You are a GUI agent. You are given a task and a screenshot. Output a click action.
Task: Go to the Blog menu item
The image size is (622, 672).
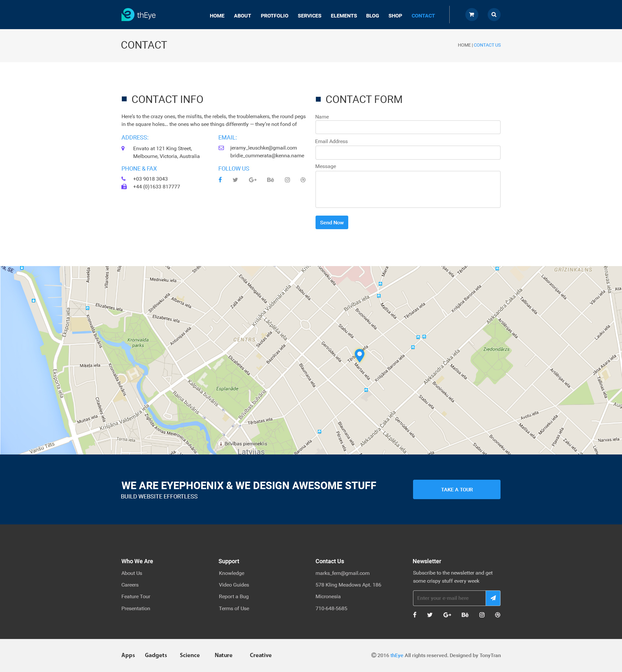coord(372,16)
